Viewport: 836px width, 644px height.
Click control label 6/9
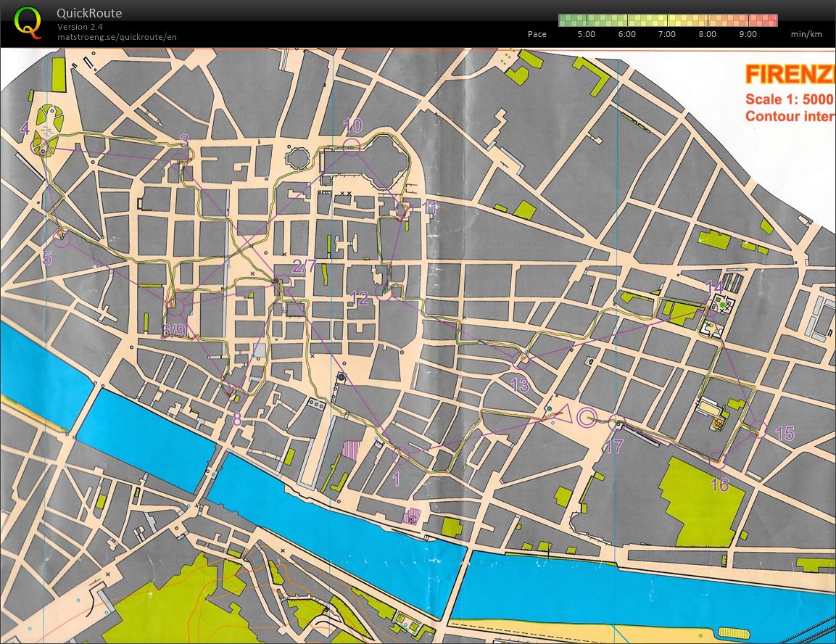click(x=174, y=331)
